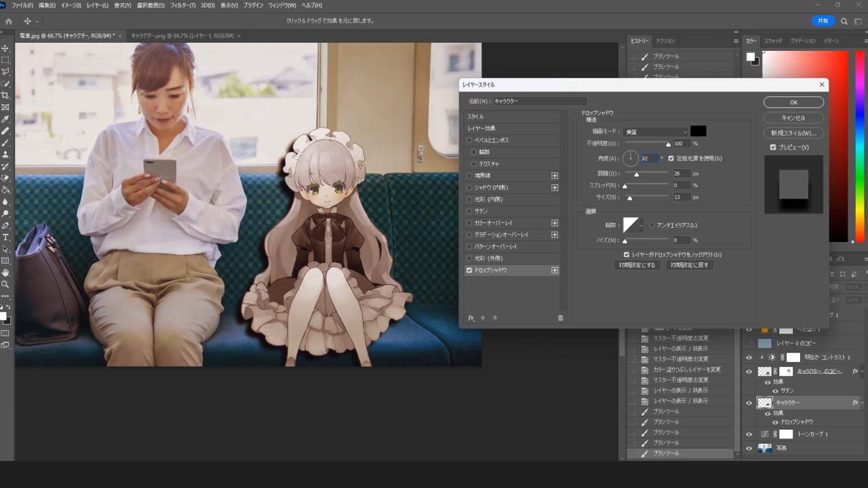
Task: Enable the サテン effect checkbox
Action: [469, 211]
